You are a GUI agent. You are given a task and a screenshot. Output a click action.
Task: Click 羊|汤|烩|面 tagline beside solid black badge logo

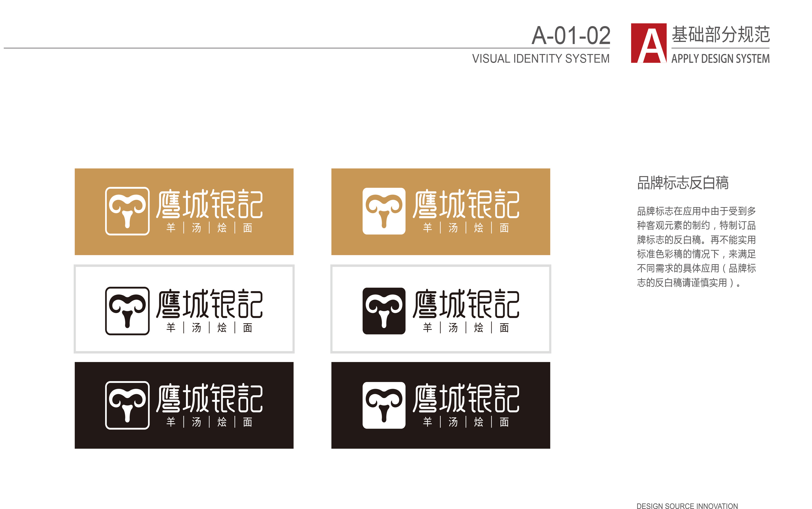point(466,328)
